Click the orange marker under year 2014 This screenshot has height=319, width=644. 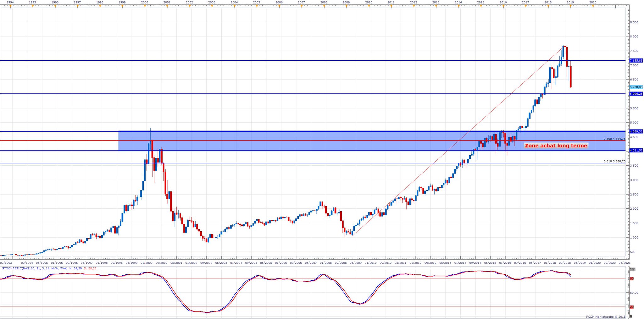(458, 6)
